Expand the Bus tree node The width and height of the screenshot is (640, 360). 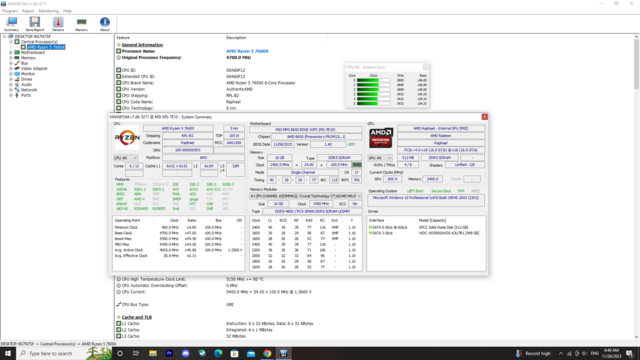click(x=11, y=63)
